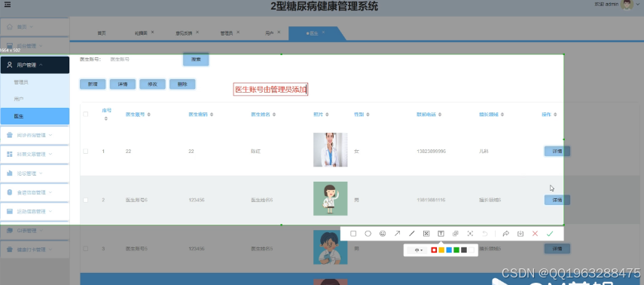Click the 删除 delete button
The width and height of the screenshot is (644, 285).
(182, 84)
